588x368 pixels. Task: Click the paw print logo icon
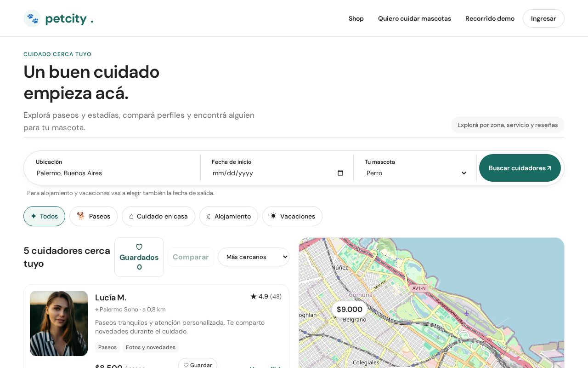pos(32,18)
